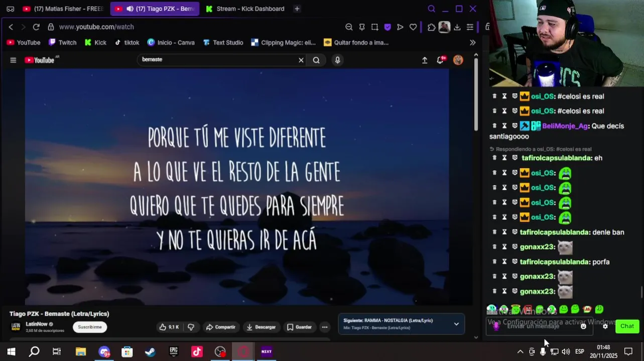The height and width of the screenshot is (361, 644).
Task: Open Steam from the taskbar
Action: [150, 351]
